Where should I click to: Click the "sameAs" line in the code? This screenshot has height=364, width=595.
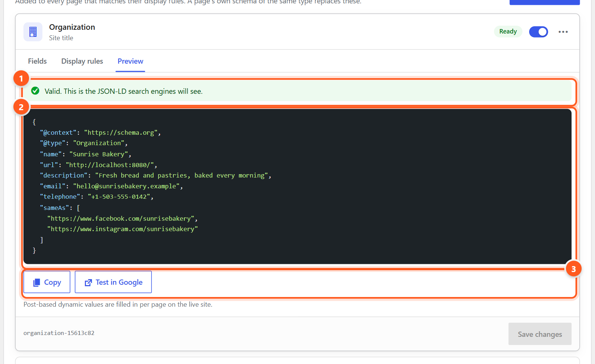60,208
